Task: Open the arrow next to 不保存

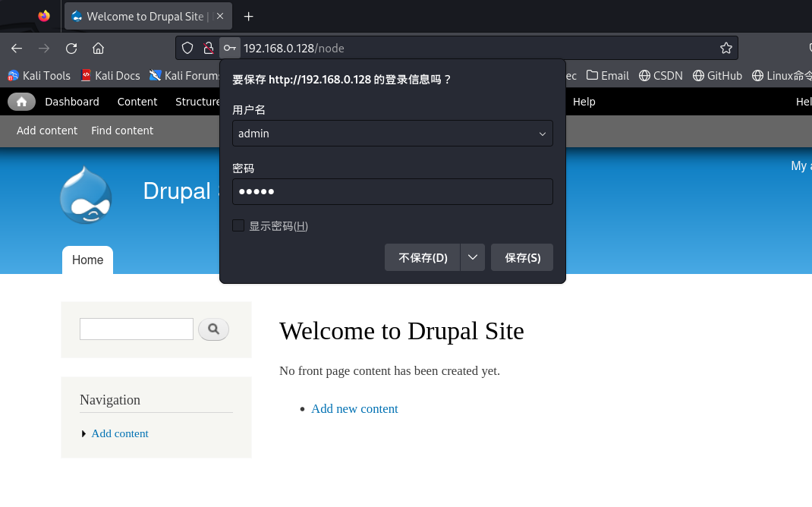Action: (473, 257)
